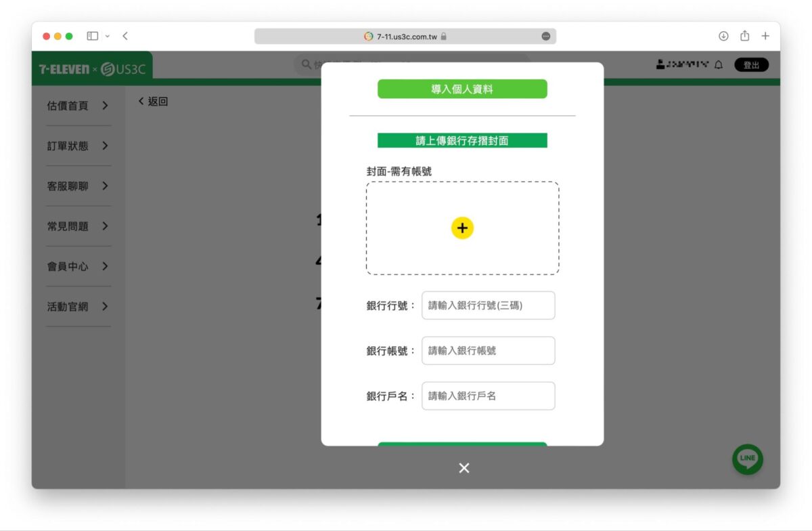812x531 pixels.
Task: Click the site favicon in address bar
Action: [x=369, y=37]
